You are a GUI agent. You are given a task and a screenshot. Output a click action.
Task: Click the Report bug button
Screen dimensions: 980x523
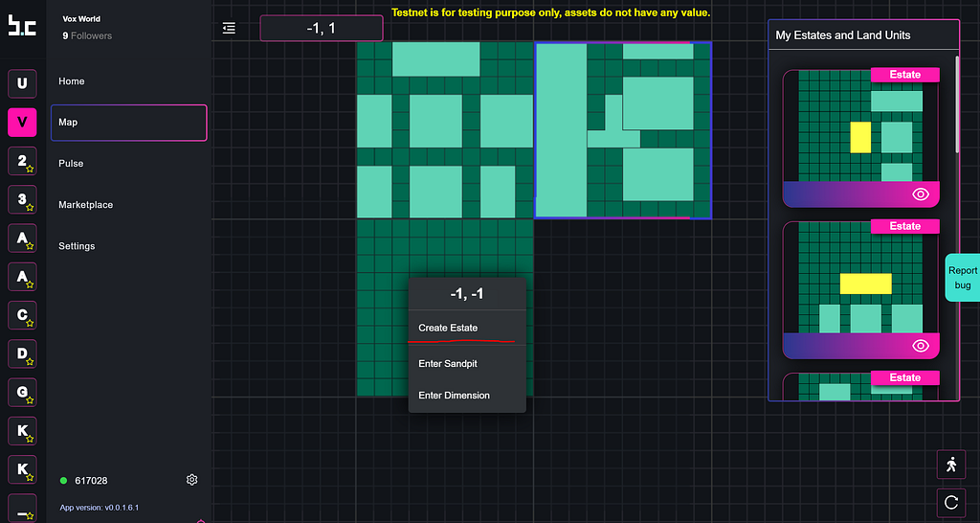tap(963, 278)
